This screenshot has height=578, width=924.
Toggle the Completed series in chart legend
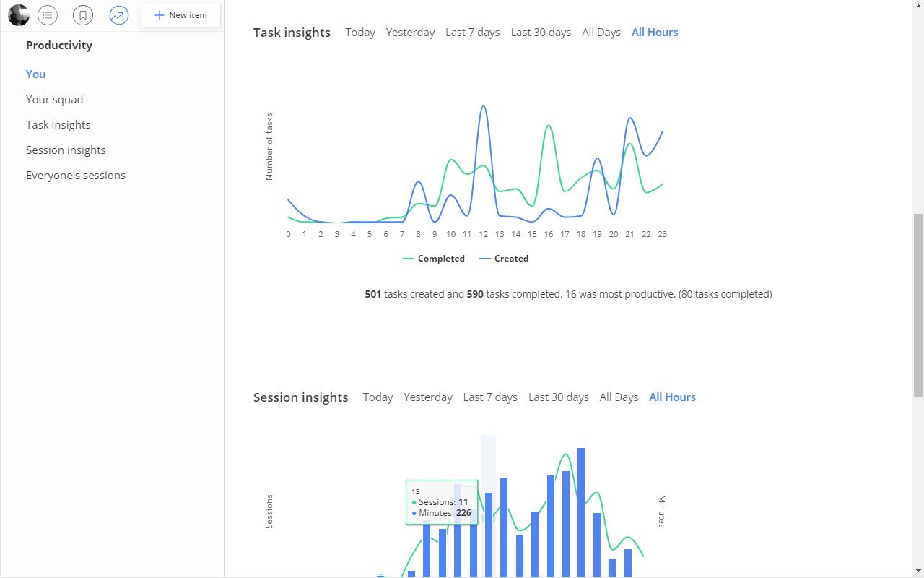pos(434,259)
